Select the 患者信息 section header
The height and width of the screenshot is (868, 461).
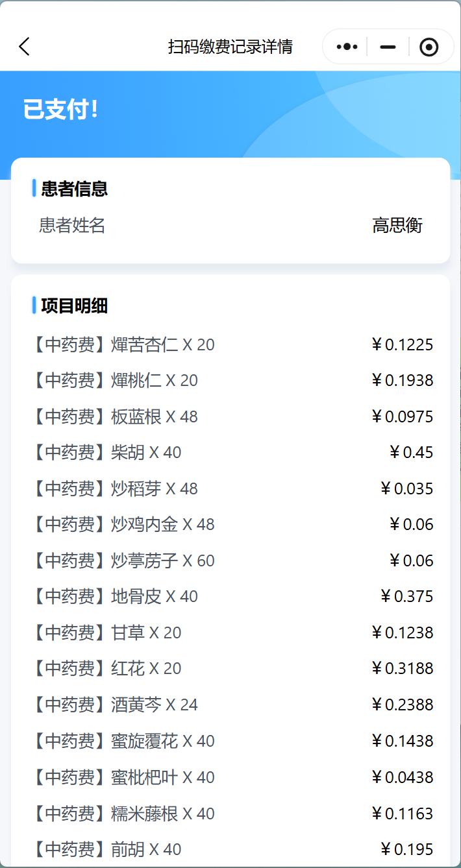74,189
